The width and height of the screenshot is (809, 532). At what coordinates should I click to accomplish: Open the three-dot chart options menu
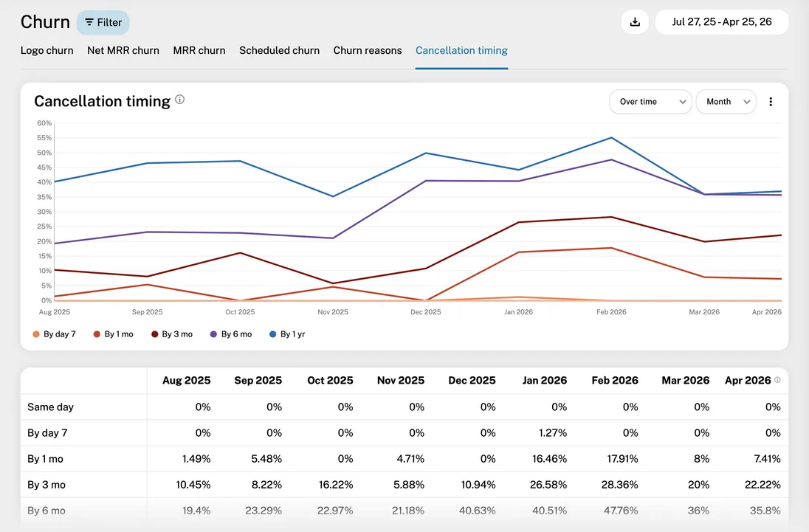pyautogui.click(x=771, y=102)
